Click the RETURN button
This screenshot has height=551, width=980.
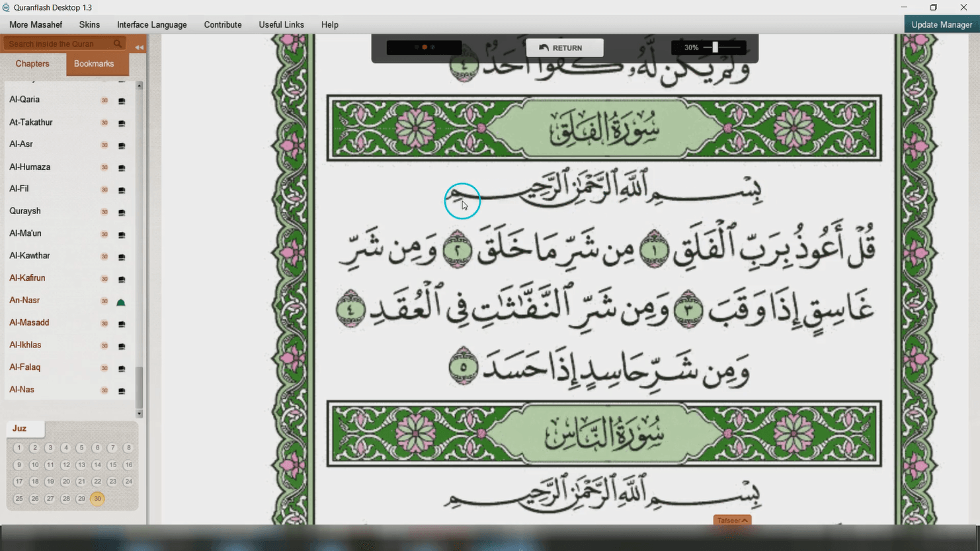coord(565,48)
